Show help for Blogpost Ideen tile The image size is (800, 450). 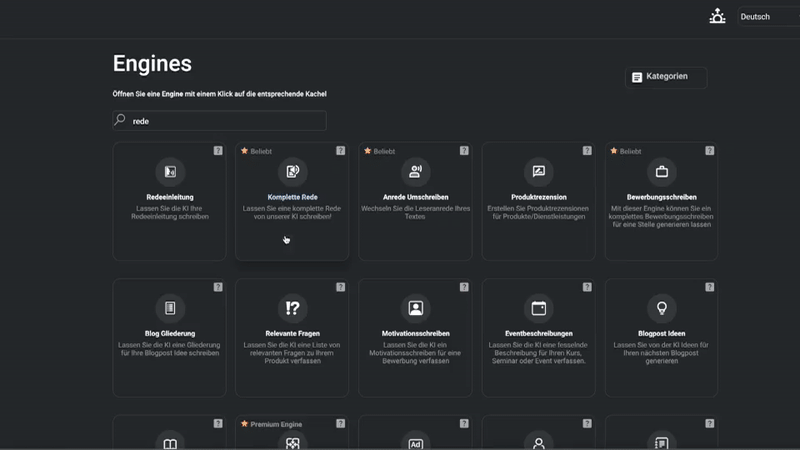tap(710, 287)
